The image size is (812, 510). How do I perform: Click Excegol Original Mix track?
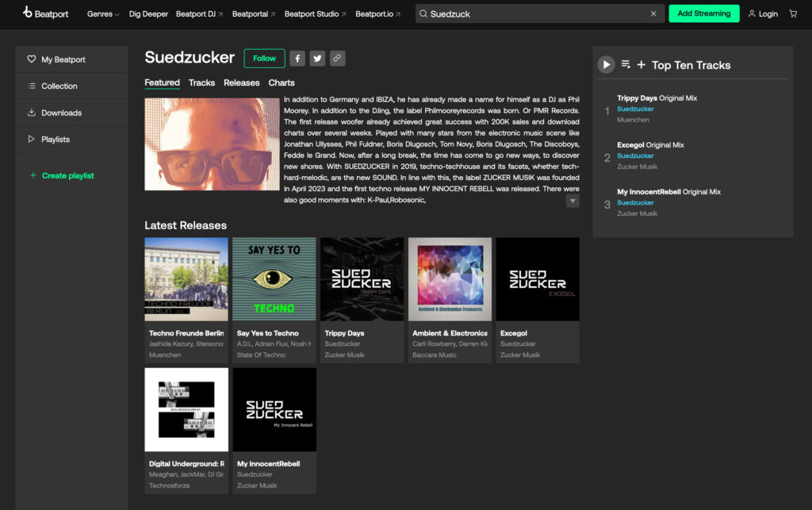tap(650, 145)
